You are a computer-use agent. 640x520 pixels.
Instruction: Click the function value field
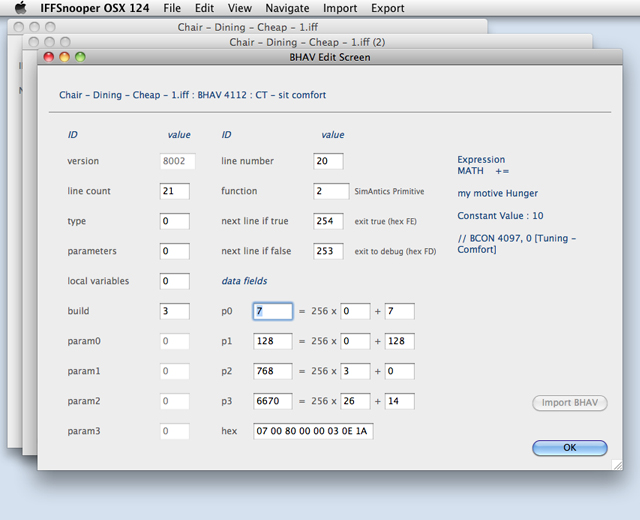[x=331, y=191]
